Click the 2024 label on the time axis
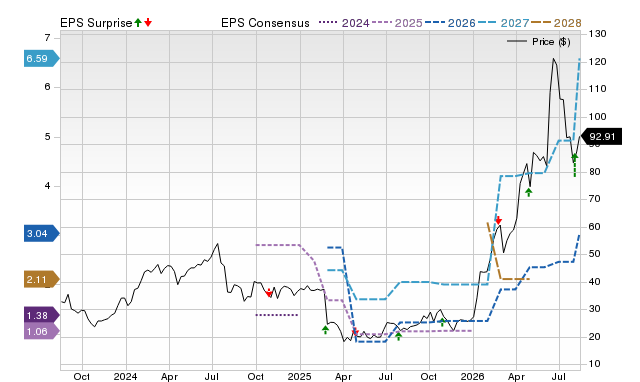The height and width of the screenshot is (382, 640). tap(125, 376)
